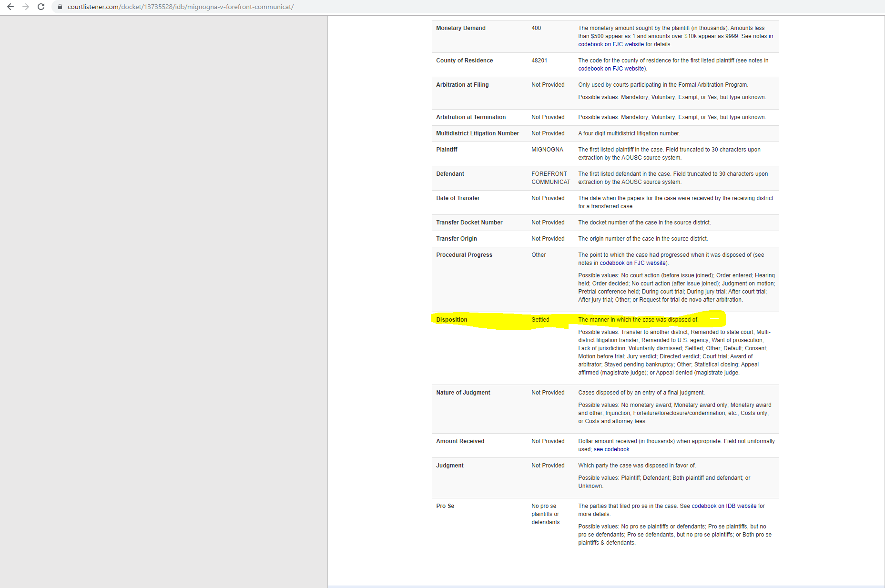Select the plaintiff name 'MIGNOGNA'

[548, 150]
